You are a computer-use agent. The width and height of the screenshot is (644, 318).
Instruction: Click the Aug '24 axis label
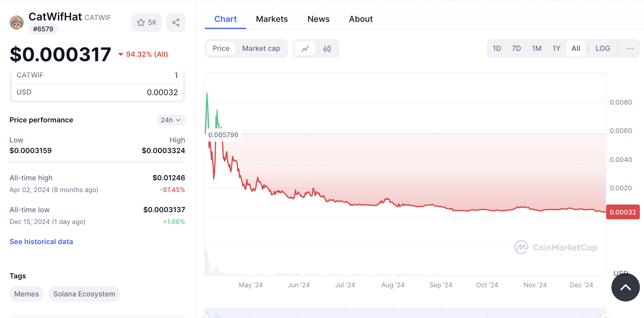tap(393, 285)
